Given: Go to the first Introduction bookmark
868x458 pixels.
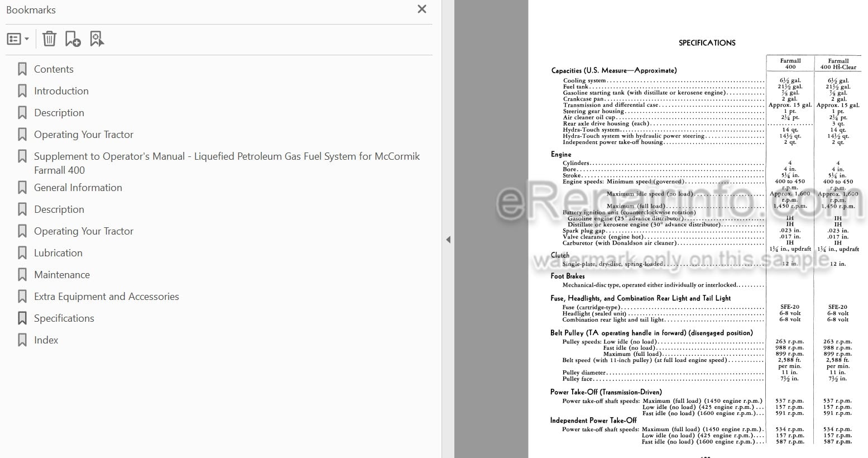Looking at the screenshot, I should coord(61,91).
